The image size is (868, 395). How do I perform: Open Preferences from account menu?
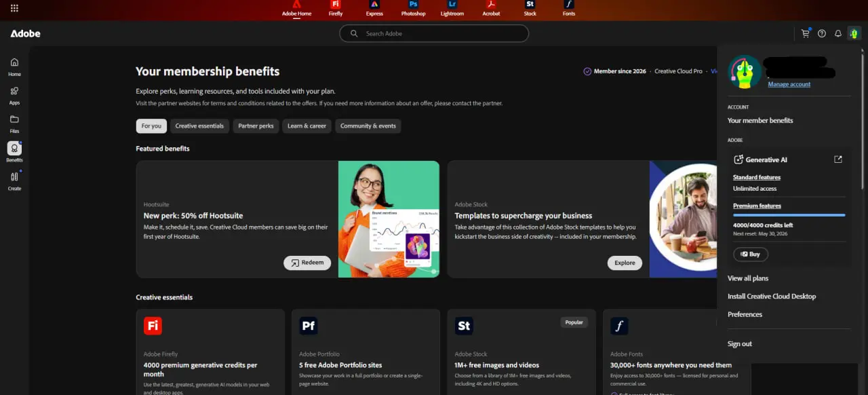pyautogui.click(x=745, y=315)
